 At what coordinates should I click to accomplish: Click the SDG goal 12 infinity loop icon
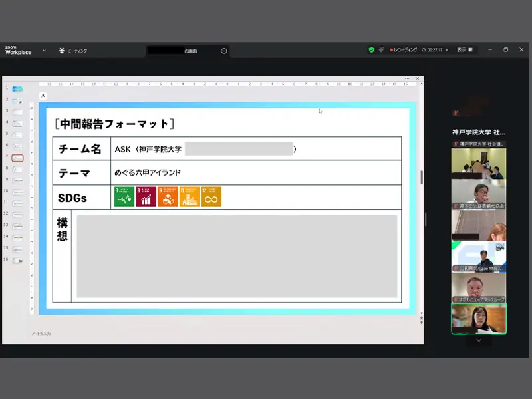(x=211, y=198)
